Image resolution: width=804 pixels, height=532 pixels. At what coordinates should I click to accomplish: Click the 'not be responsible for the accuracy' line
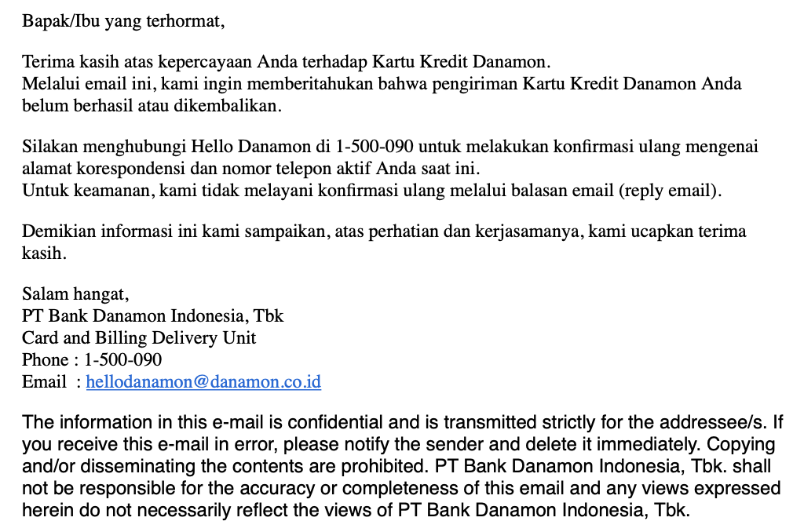click(401, 488)
